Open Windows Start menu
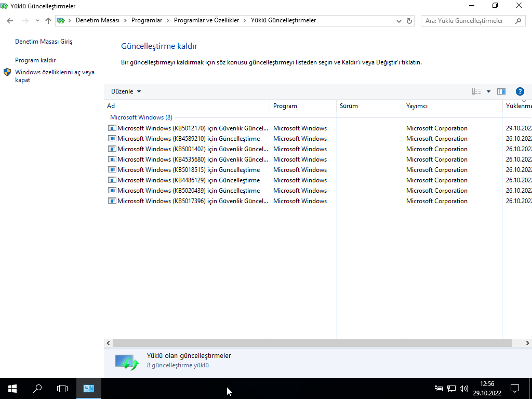Viewport: 532px width, 399px height. 12,388
